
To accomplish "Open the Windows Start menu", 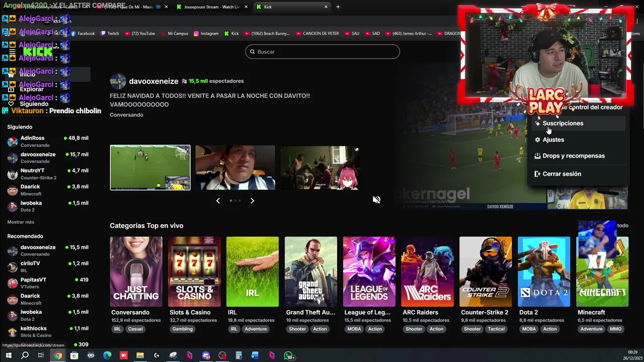I will [9, 355].
